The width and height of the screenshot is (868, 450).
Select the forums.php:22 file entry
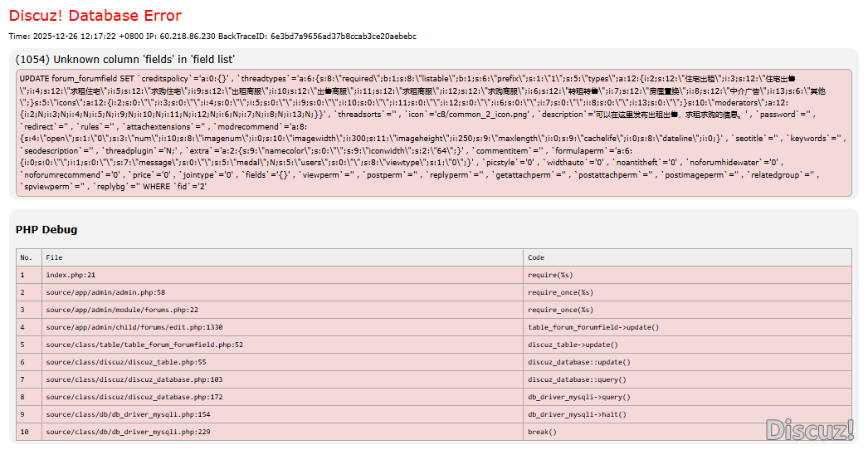122,310
